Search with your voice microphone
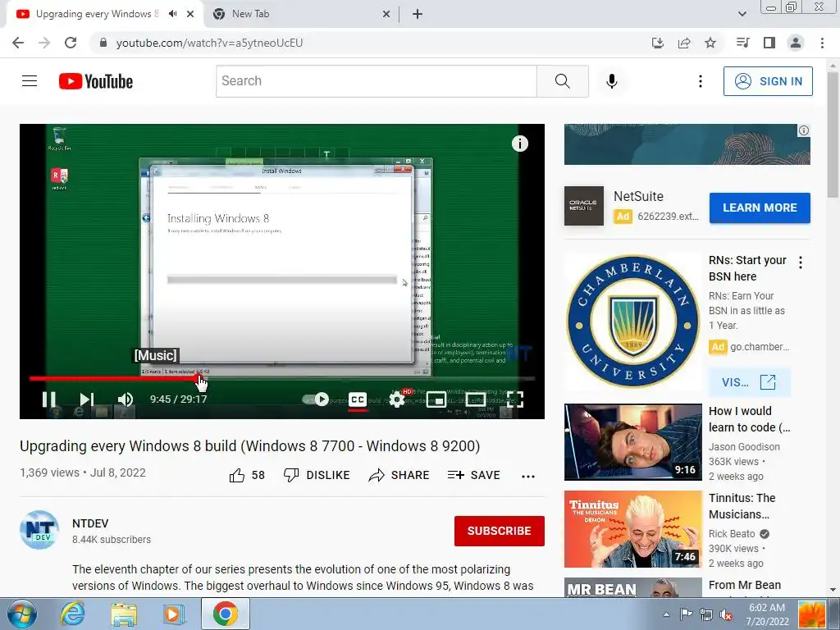This screenshot has width=840, height=630. tap(612, 81)
